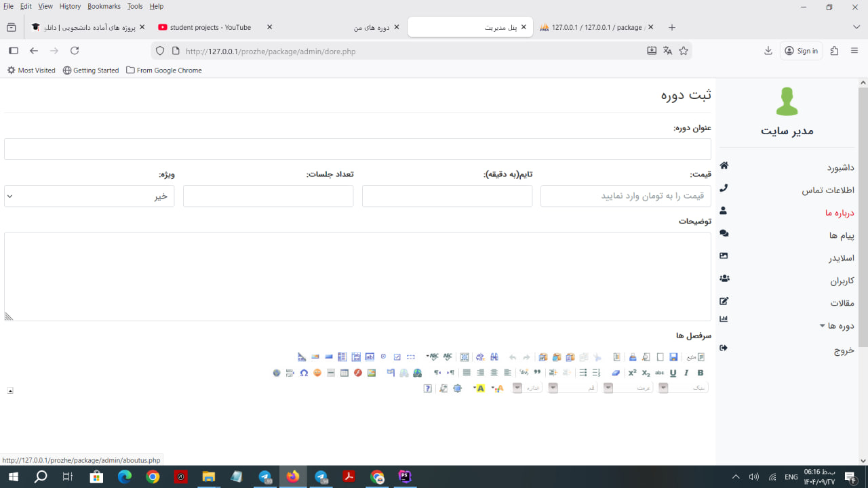This screenshot has height=488, width=868.
Task: Switch to student projects - YouTube tab
Action: [x=210, y=28]
